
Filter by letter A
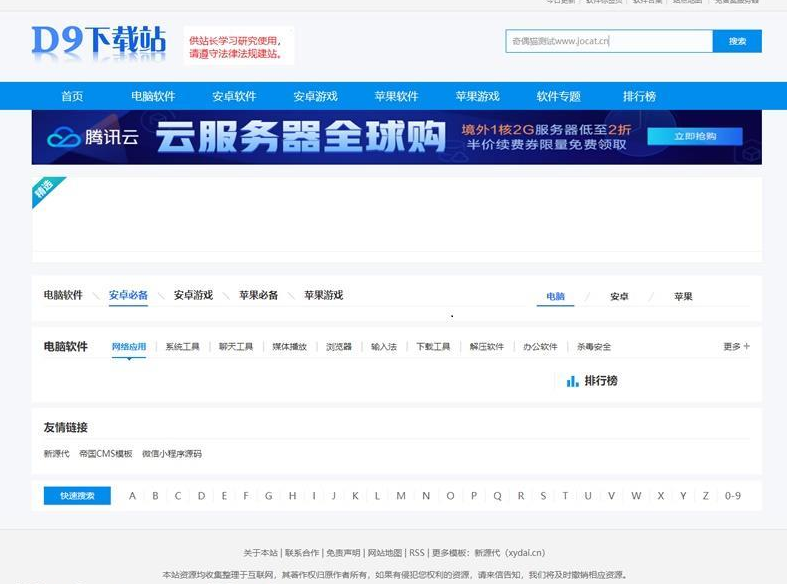[133, 496]
